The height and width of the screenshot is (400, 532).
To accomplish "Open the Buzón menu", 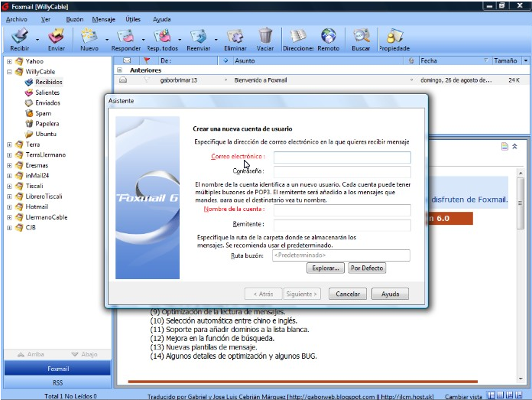I will point(75,19).
